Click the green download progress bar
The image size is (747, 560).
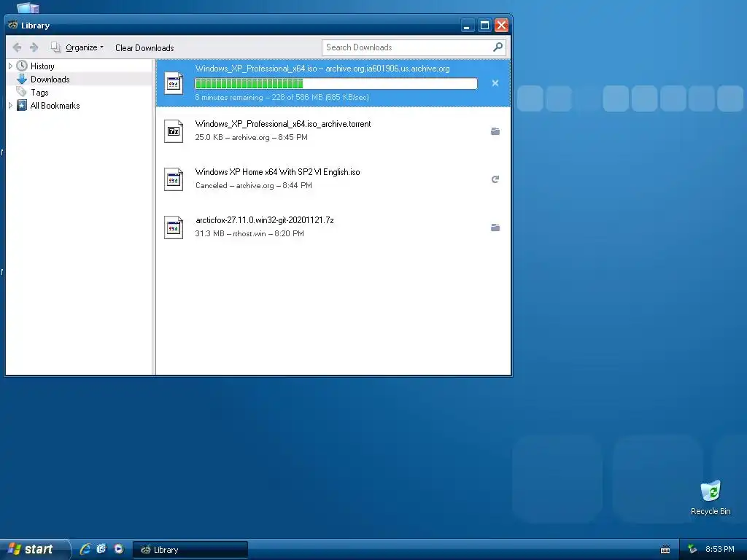tap(336, 84)
